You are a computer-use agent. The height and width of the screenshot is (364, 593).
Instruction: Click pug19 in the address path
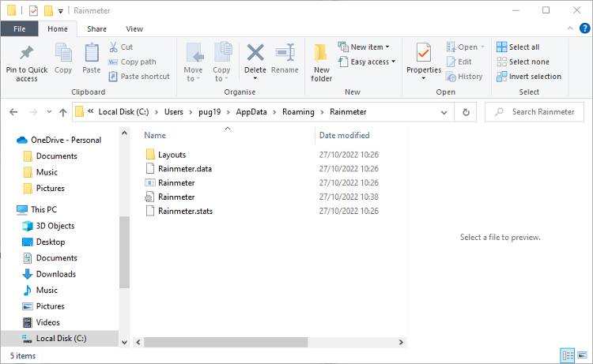pyautogui.click(x=210, y=112)
